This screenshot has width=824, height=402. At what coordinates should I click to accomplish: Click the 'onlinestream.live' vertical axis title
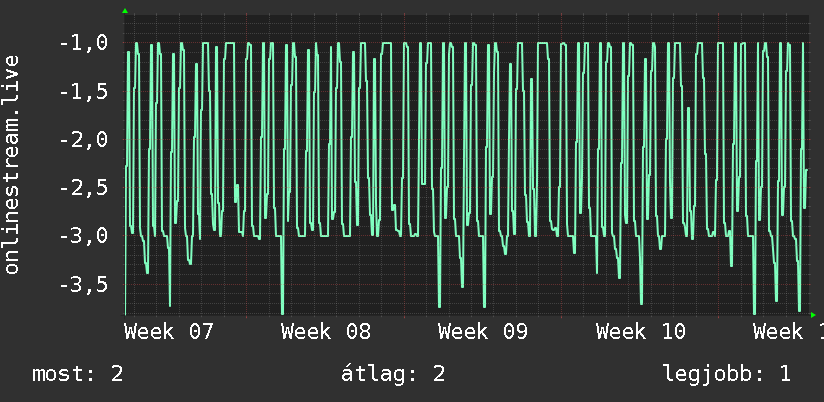tap(12, 164)
